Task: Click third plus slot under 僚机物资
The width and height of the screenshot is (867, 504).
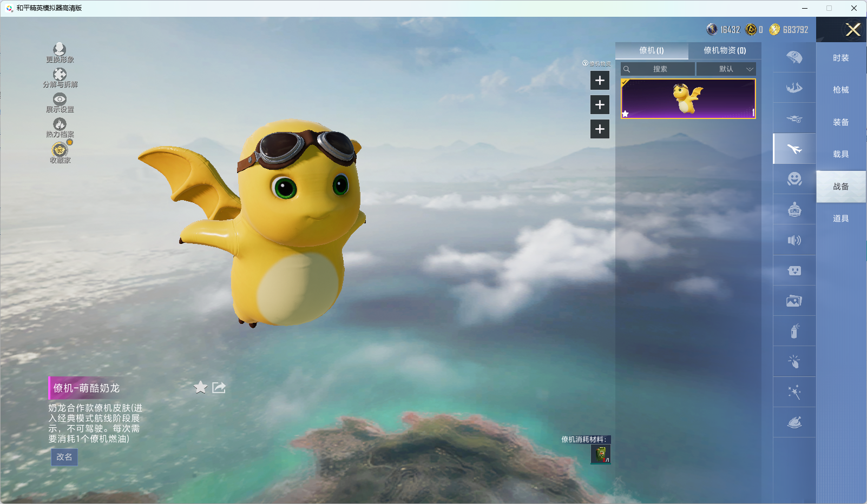Action: 600,129
